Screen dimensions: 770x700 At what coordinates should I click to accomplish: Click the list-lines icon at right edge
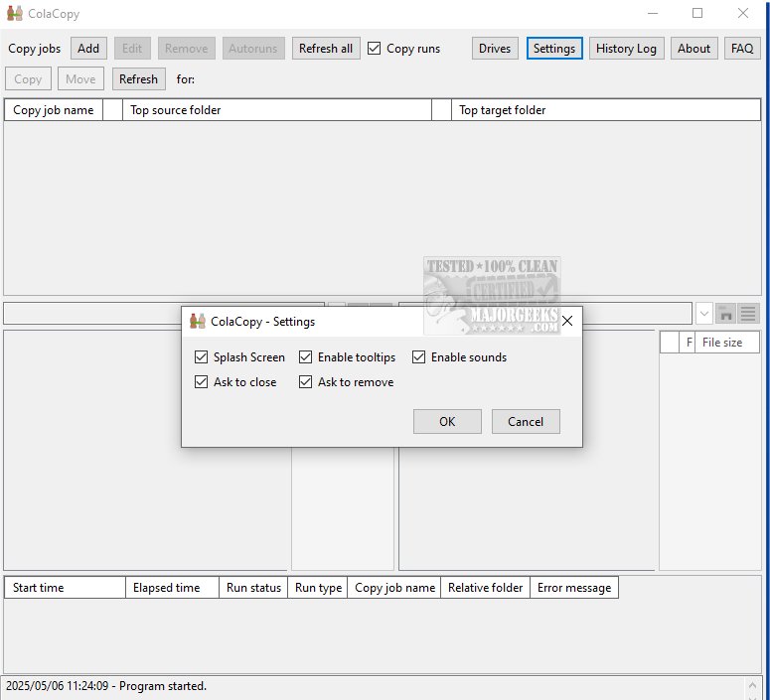pos(748,313)
